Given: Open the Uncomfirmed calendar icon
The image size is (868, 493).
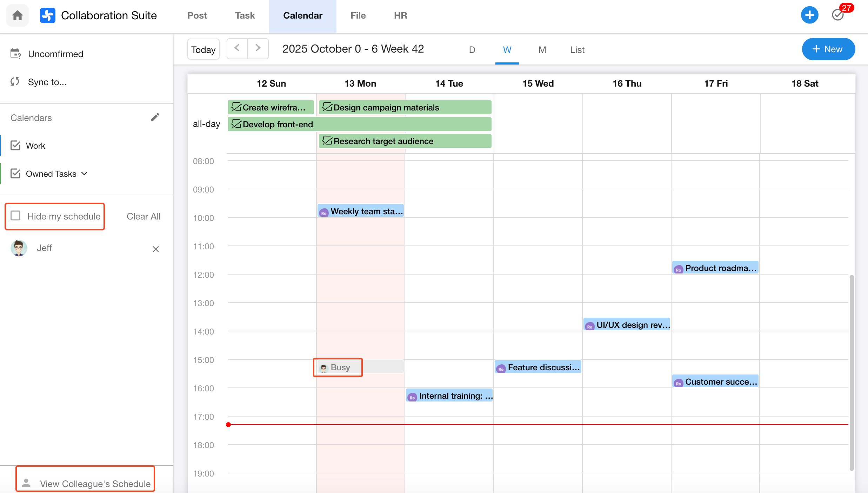Looking at the screenshot, I should [x=15, y=54].
